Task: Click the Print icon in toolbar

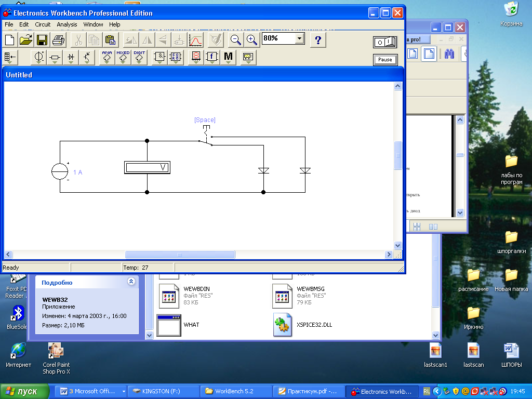Action: 58,39
